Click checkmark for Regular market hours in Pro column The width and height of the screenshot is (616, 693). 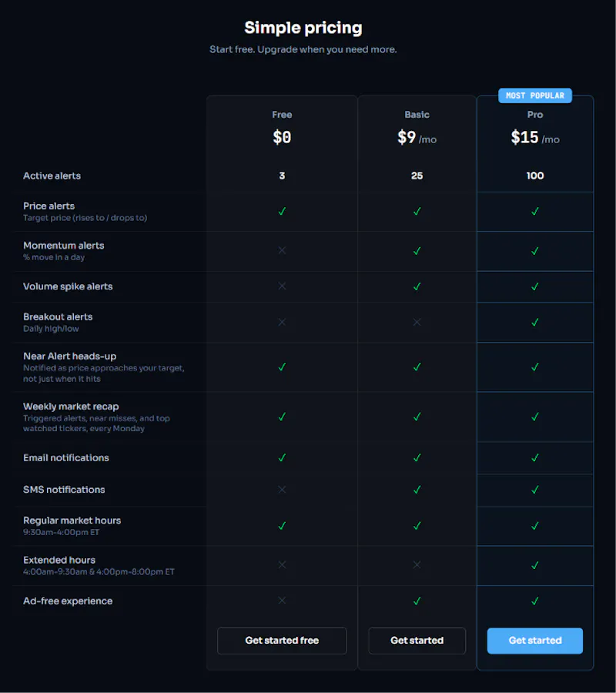[534, 525]
